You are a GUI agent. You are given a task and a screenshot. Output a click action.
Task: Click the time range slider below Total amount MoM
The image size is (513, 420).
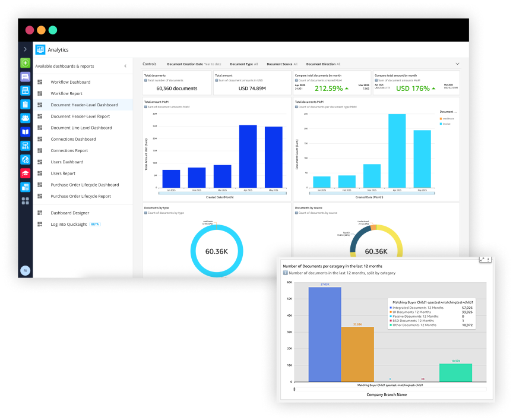point(223,193)
